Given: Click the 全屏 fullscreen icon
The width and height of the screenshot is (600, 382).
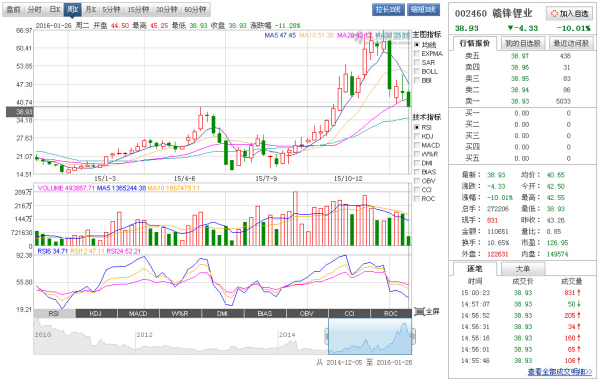Looking at the screenshot, I should click(x=419, y=312).
